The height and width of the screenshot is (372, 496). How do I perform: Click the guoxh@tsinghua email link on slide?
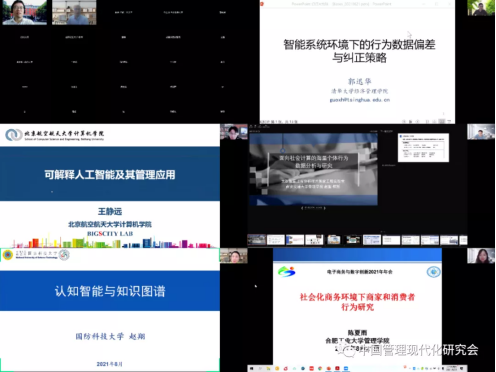coord(360,100)
